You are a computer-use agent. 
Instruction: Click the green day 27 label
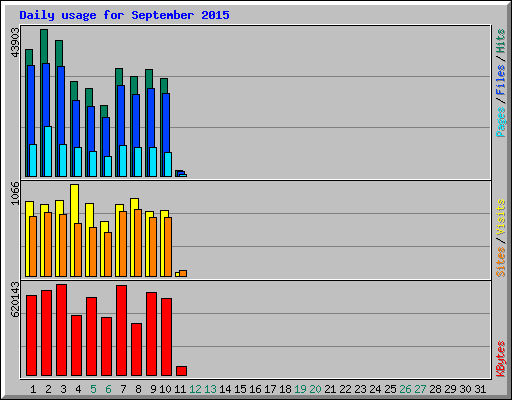point(420,389)
